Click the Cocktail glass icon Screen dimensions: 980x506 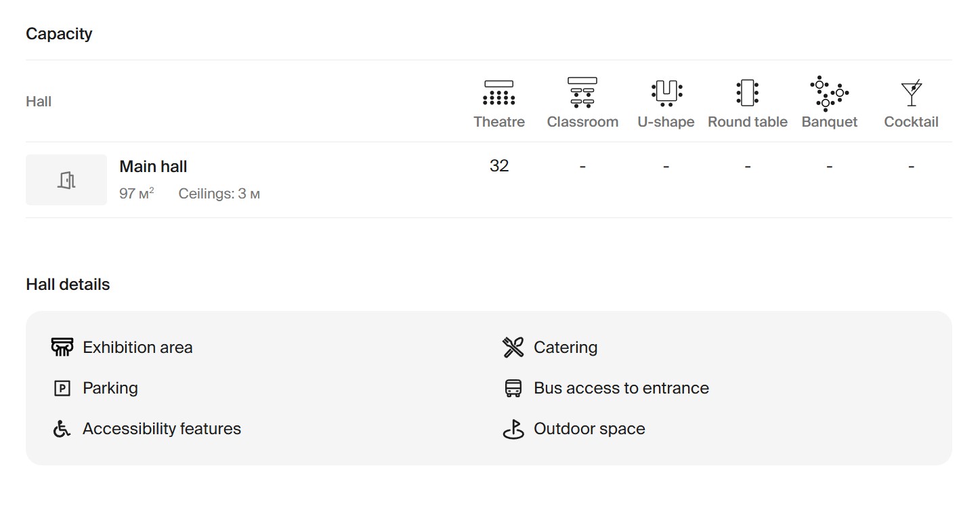[911, 93]
